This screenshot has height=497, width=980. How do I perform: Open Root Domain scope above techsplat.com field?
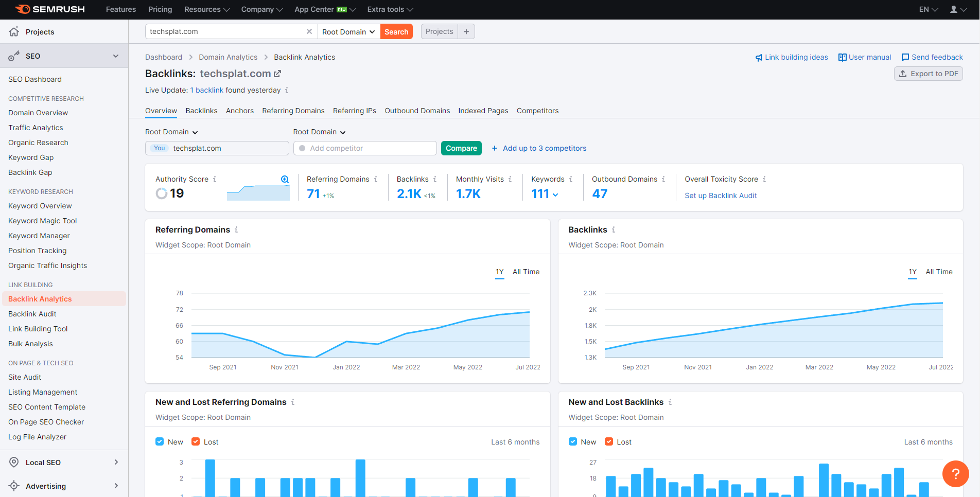point(171,132)
